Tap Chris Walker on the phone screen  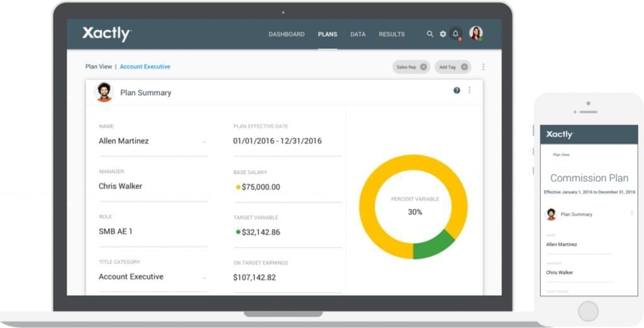coord(559,273)
